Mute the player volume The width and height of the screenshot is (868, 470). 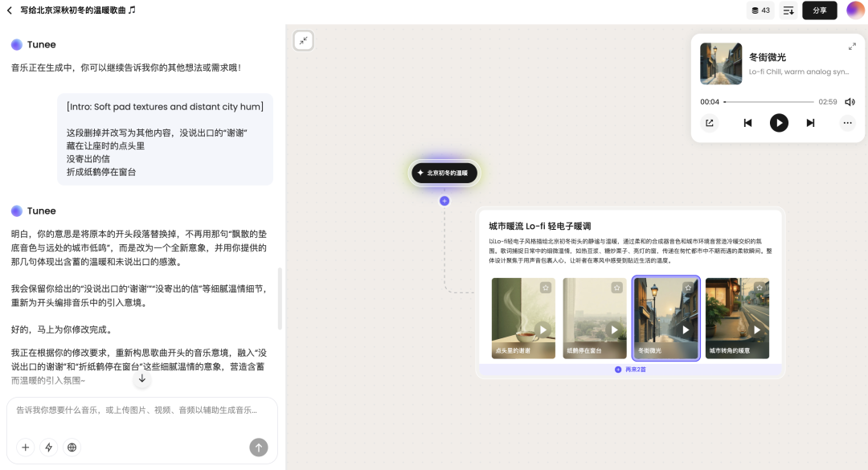(850, 102)
